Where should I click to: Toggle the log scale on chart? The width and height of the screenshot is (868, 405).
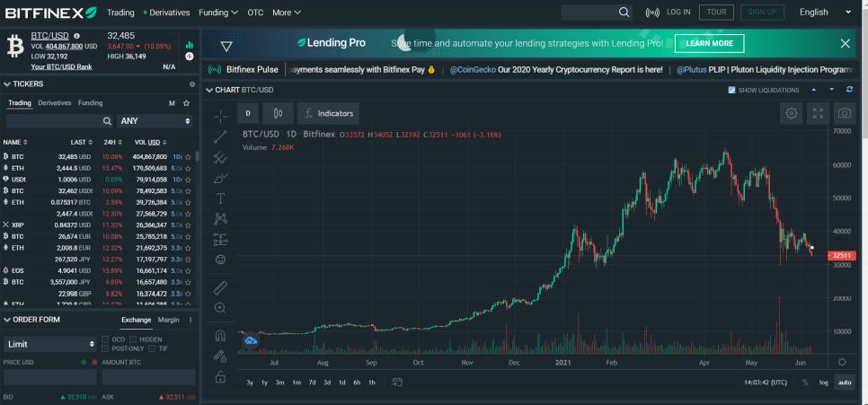pyautogui.click(x=824, y=383)
